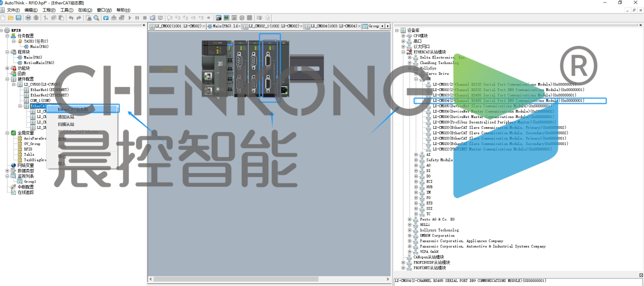
Task: Choose EtherCAT组态图 in context menu
Action: pos(82,109)
